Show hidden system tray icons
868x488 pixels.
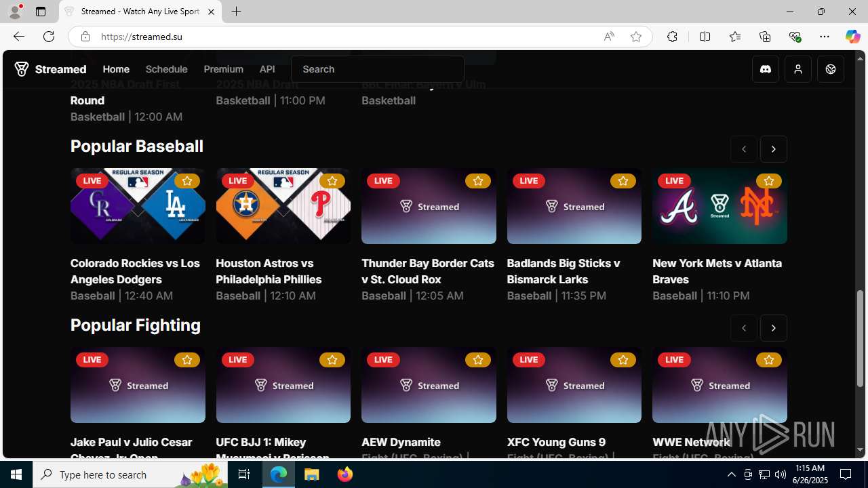point(731,474)
